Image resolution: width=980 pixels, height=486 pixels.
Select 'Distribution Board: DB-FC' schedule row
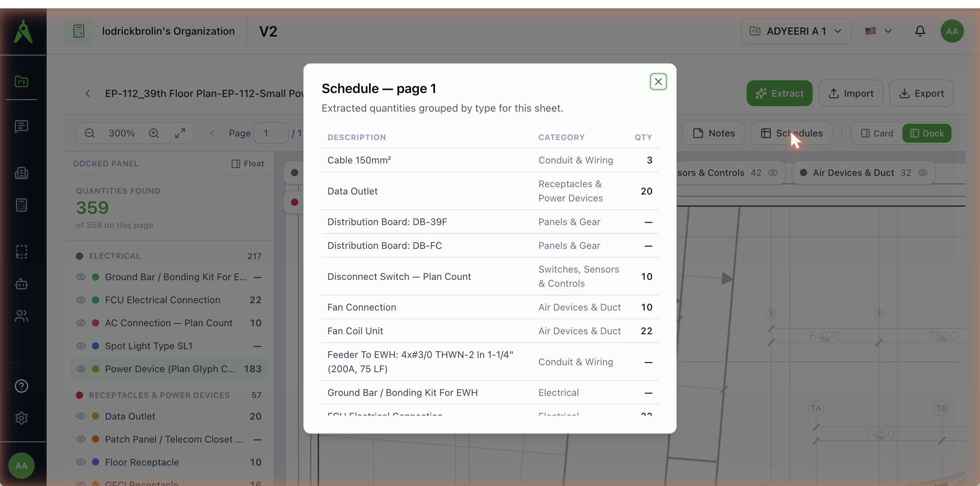490,245
